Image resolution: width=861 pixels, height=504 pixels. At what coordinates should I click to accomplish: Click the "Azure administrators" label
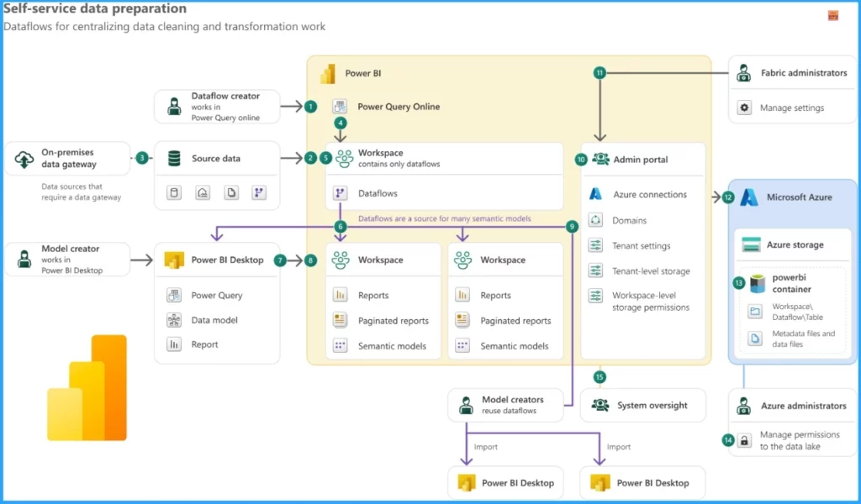[804, 406]
